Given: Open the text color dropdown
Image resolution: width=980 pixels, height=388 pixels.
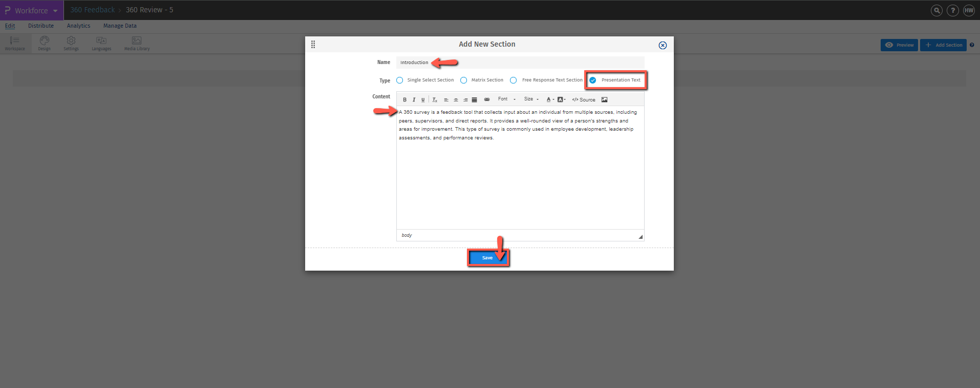Looking at the screenshot, I should (x=550, y=99).
